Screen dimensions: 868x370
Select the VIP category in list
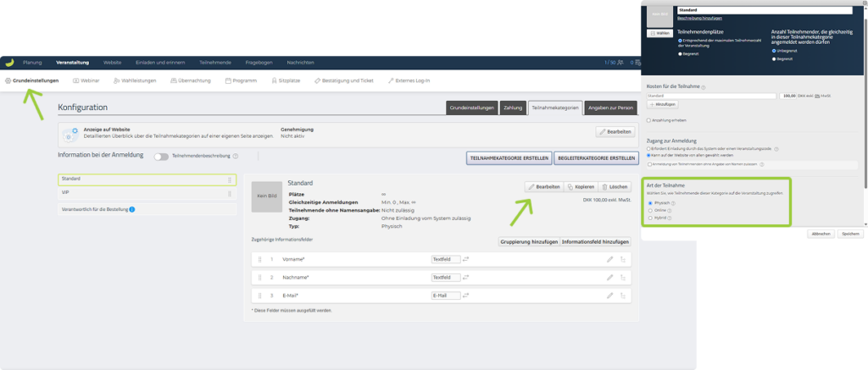147,194
